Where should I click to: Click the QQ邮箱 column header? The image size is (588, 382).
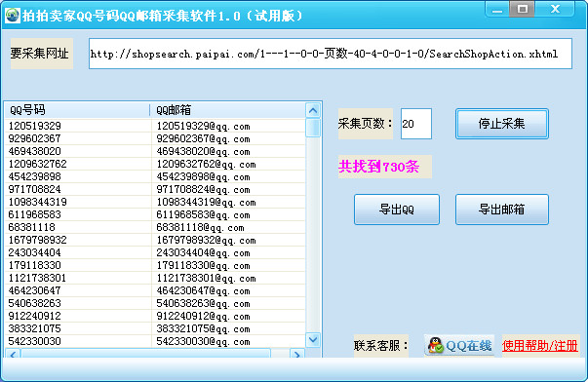(x=227, y=110)
